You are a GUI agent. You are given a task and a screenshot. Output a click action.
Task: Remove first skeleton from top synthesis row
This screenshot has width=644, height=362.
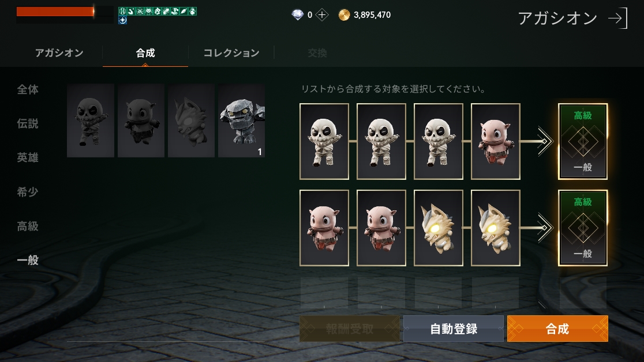pos(324,142)
